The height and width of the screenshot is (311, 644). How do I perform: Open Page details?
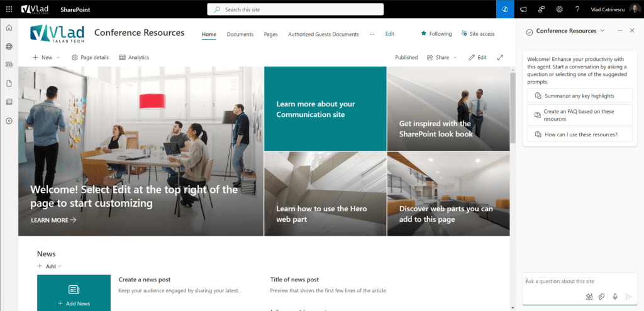(90, 57)
